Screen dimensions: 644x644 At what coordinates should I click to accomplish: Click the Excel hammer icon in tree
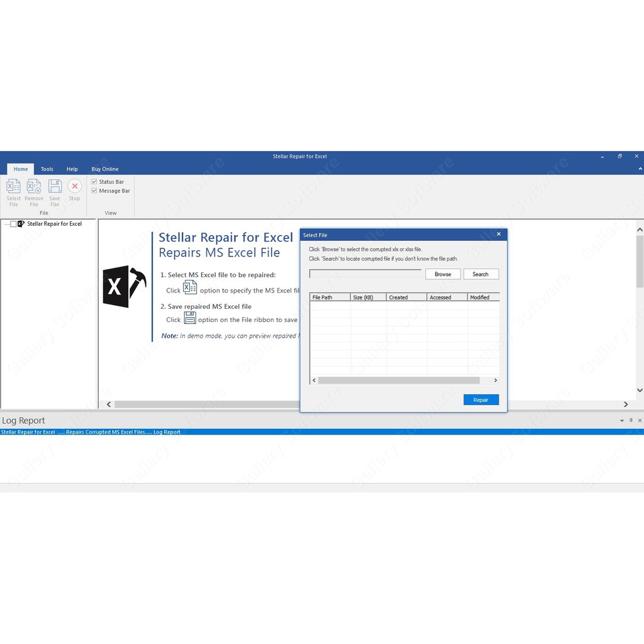pyautogui.click(x=21, y=224)
